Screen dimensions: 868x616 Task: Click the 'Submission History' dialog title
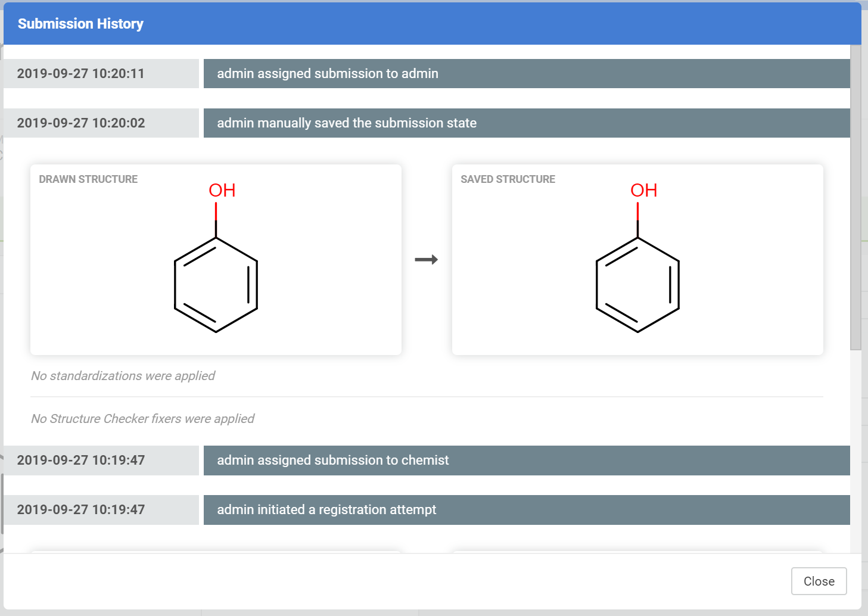(80, 24)
